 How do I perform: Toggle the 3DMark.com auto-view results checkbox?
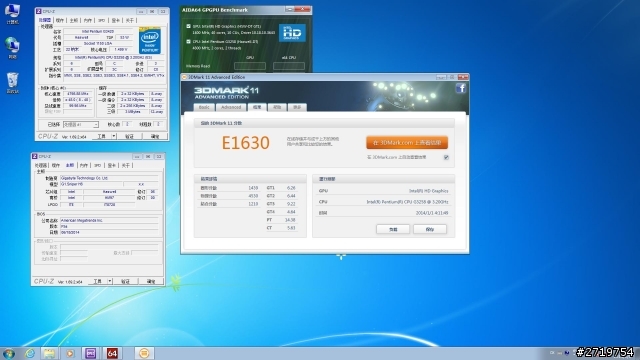(x=446, y=157)
